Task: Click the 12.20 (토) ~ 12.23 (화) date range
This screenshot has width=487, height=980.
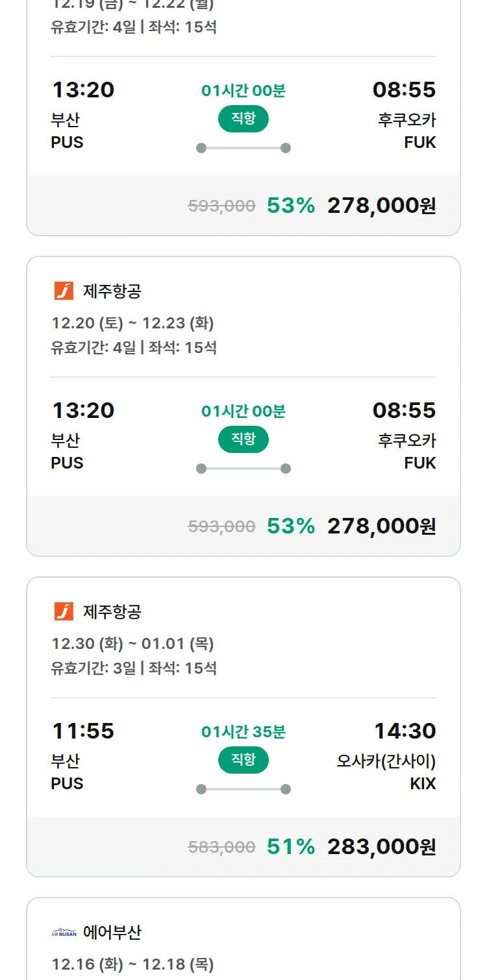Action: (x=132, y=323)
